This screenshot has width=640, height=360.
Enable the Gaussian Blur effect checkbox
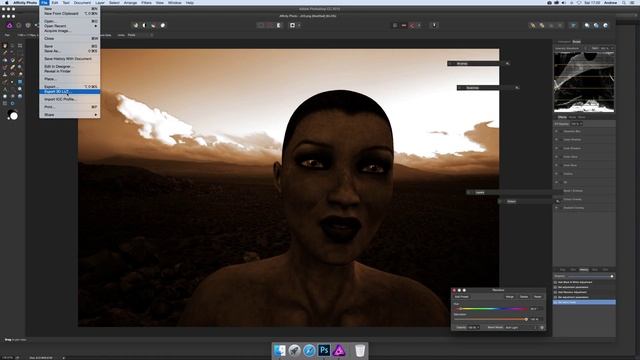(556, 131)
